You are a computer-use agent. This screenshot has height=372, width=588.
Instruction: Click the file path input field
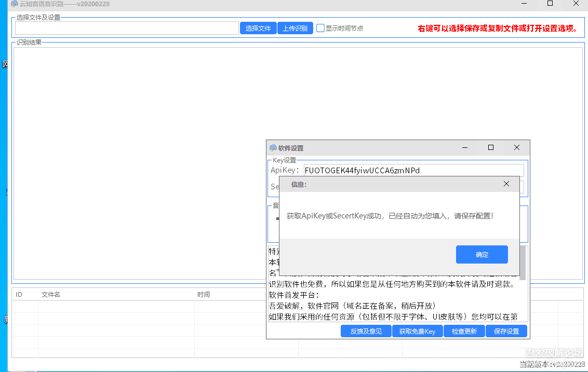[127, 28]
